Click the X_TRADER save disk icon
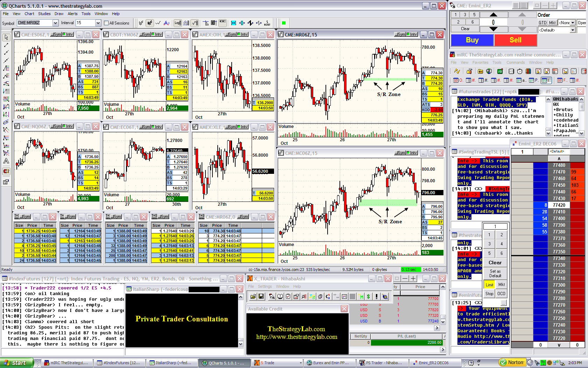 click(261, 297)
